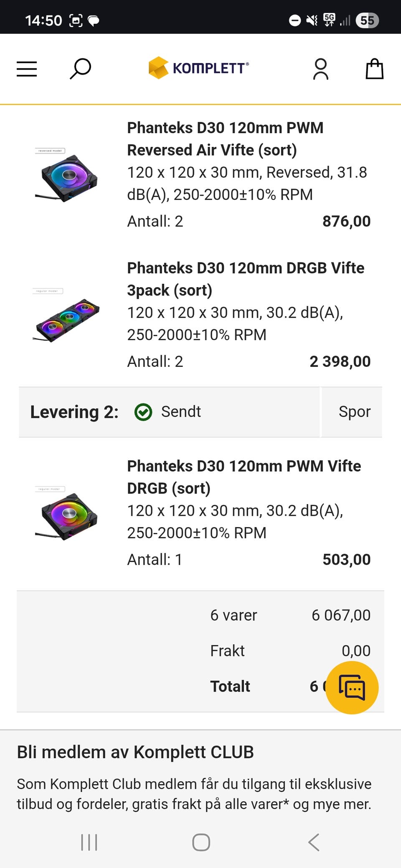Go to Komplett home via logo

click(x=199, y=68)
